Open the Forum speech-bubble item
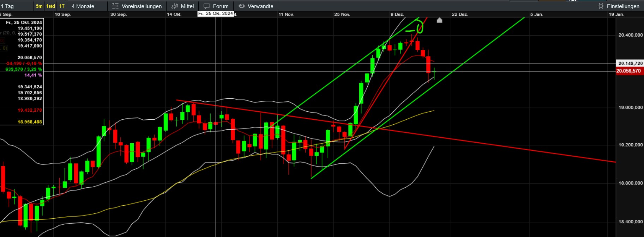This screenshot has height=237, width=644. tap(216, 6)
